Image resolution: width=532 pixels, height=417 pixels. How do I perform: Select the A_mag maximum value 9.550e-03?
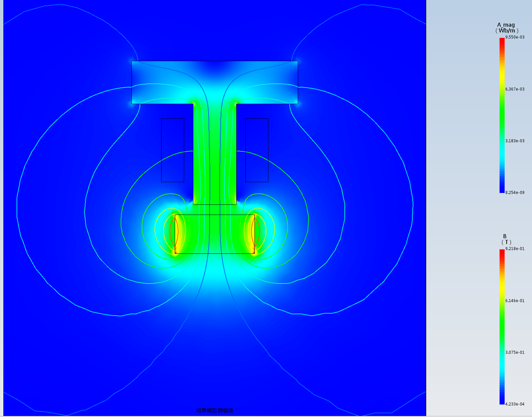[x=515, y=37]
